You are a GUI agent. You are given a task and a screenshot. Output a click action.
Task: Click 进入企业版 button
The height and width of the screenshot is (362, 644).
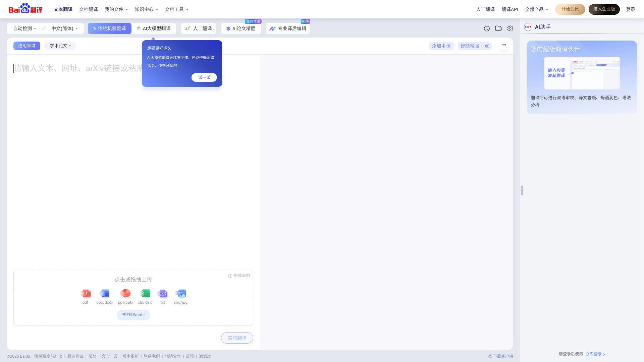pos(604,9)
